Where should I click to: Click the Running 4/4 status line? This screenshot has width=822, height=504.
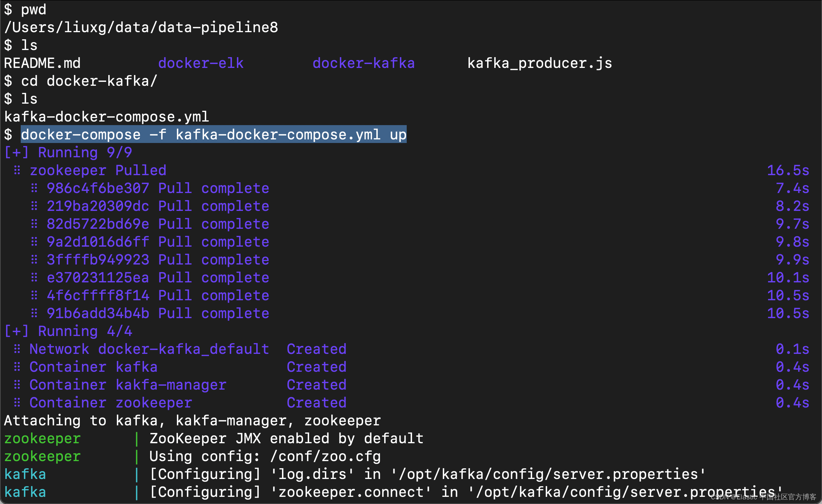click(x=68, y=331)
